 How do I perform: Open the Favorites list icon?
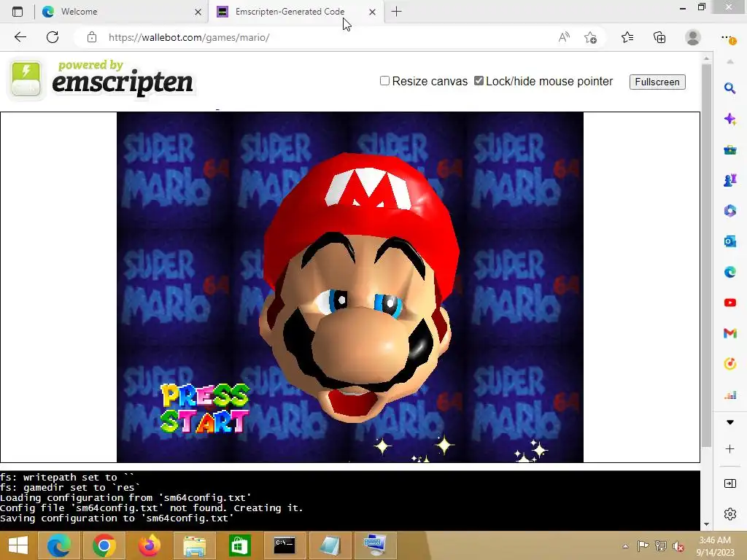pyautogui.click(x=627, y=37)
